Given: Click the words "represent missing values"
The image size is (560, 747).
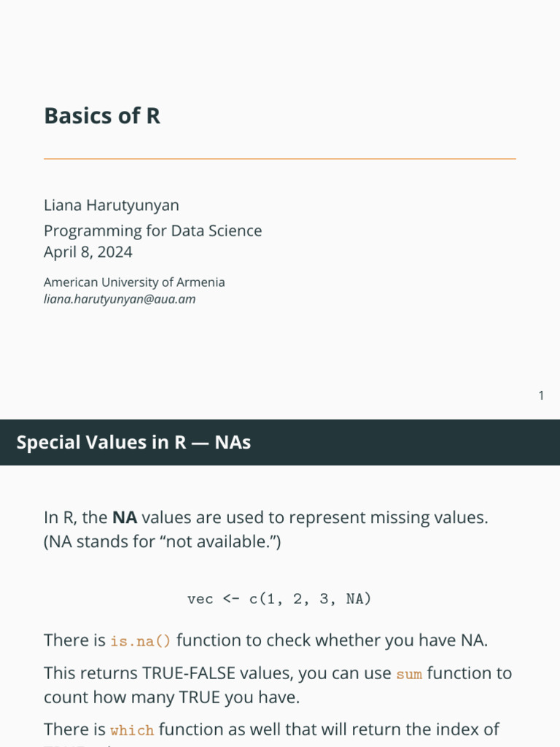Looking at the screenshot, I should (x=388, y=518).
